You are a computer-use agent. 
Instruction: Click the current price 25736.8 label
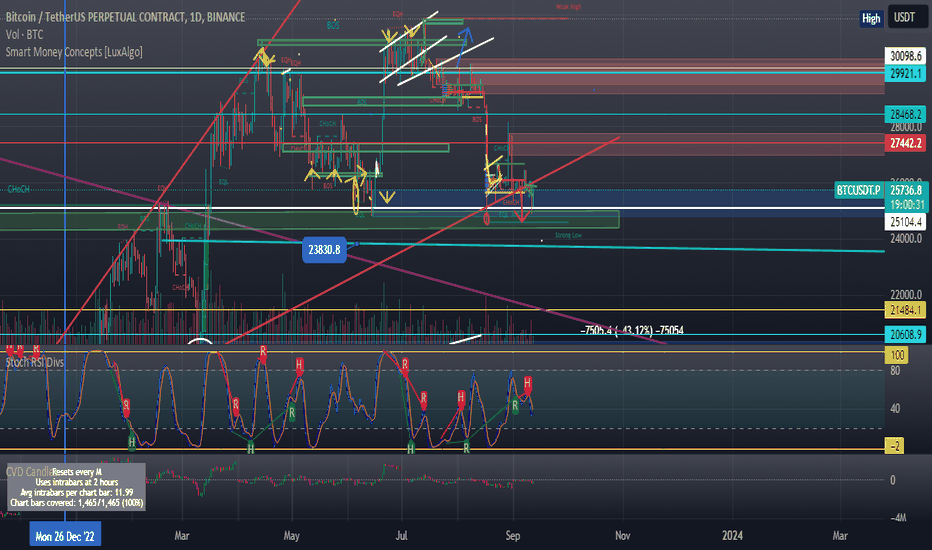906,190
